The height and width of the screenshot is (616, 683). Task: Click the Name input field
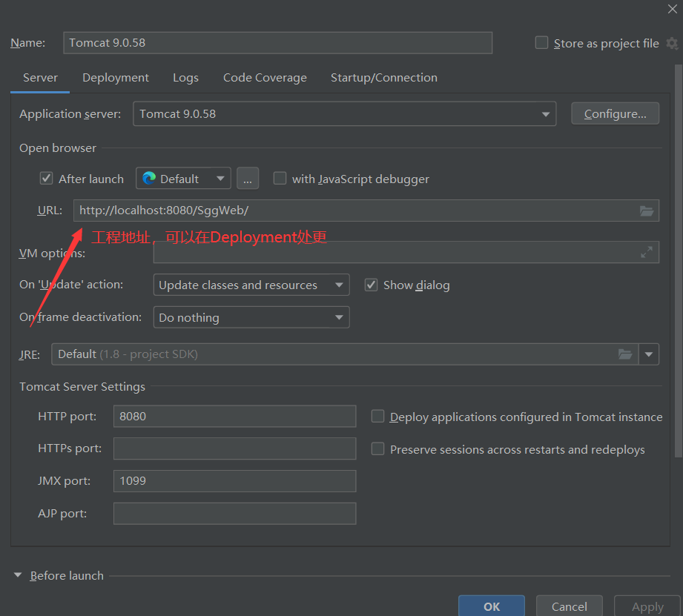coord(278,43)
